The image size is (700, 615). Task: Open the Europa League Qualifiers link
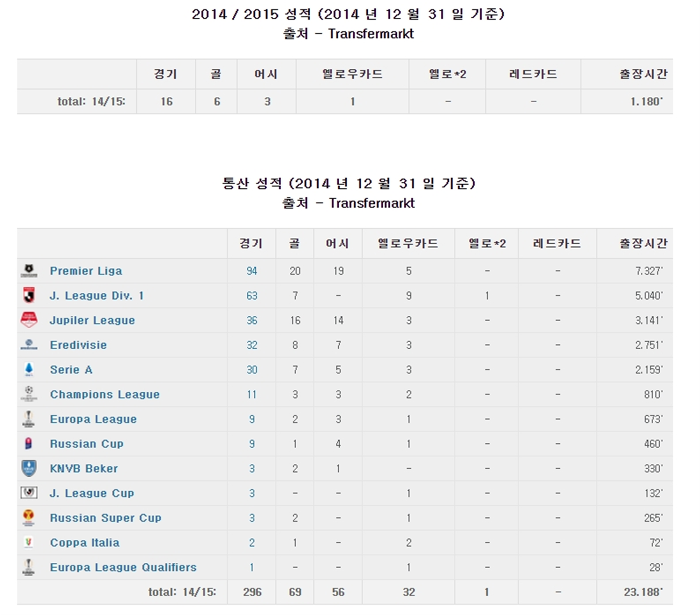pyautogui.click(x=123, y=568)
